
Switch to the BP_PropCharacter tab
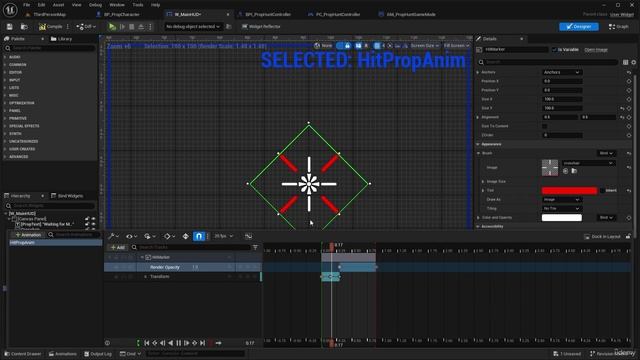pos(121,14)
